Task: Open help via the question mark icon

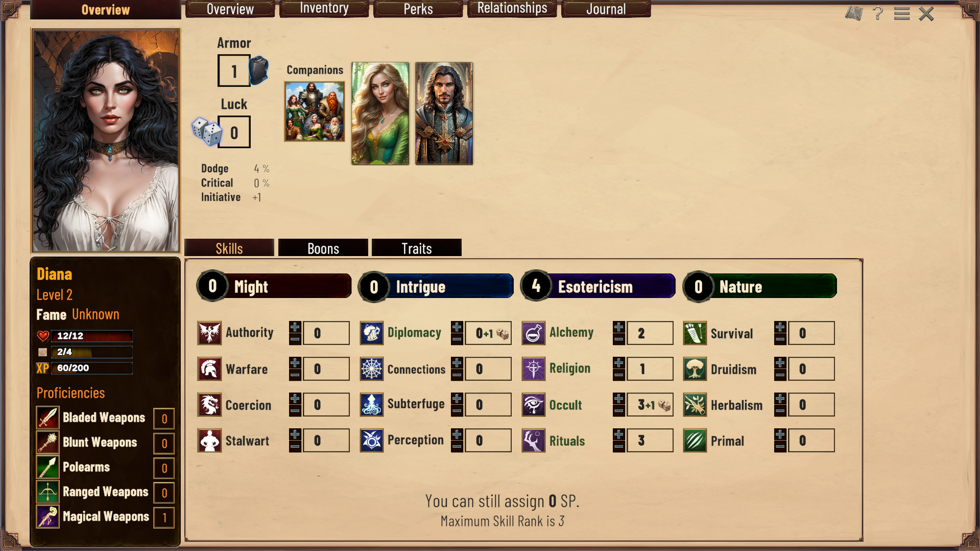Action: click(878, 13)
